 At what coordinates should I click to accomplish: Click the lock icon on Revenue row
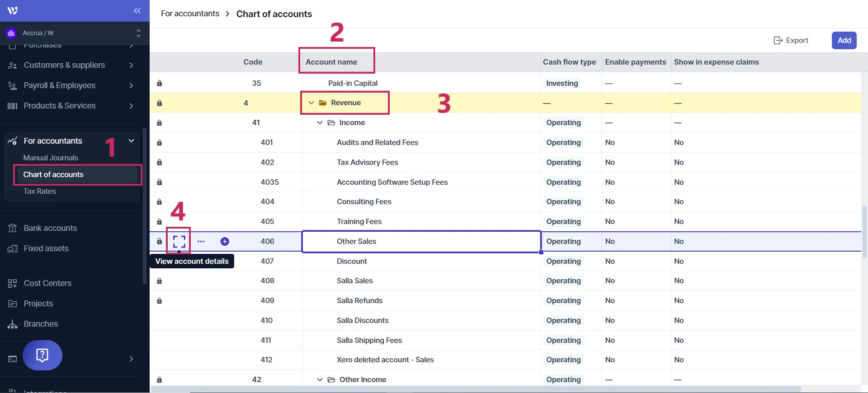point(159,103)
